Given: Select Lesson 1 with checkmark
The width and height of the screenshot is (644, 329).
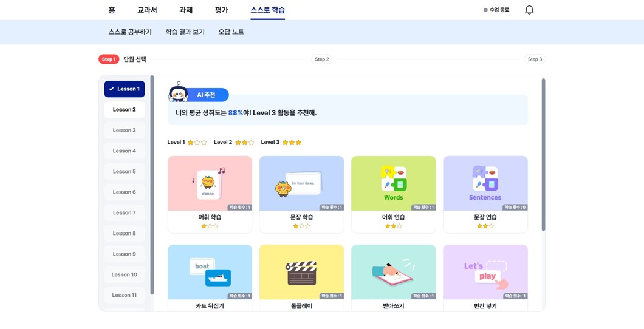Looking at the screenshot, I should click(125, 89).
